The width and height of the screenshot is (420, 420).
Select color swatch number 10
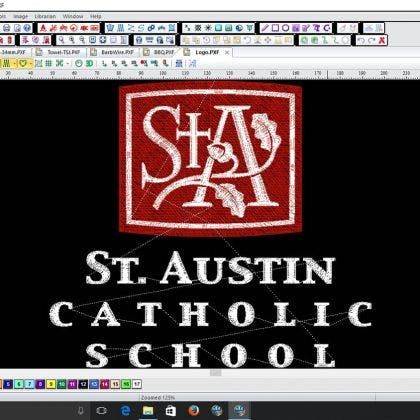click(62, 384)
